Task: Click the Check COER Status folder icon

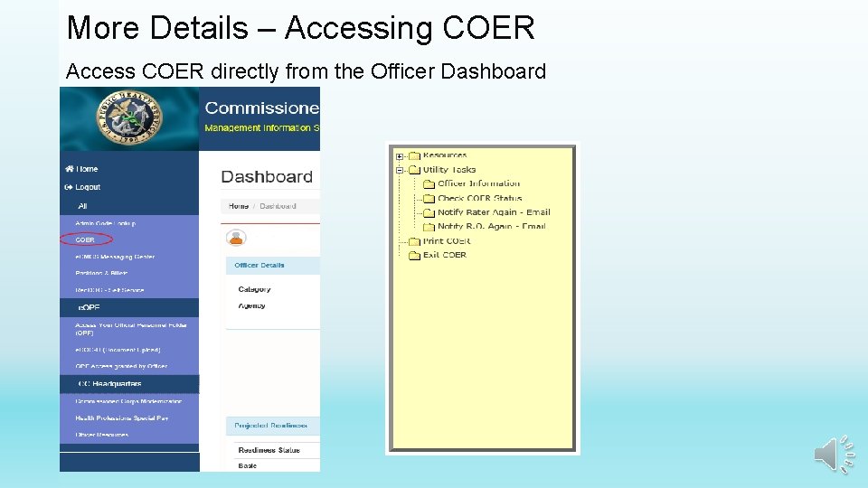Action: click(429, 198)
